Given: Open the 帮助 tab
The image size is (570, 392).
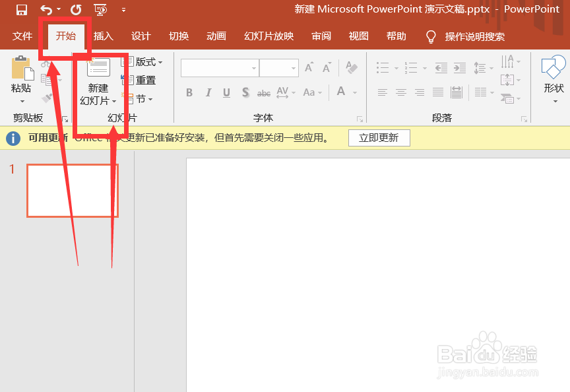Looking at the screenshot, I should (396, 36).
